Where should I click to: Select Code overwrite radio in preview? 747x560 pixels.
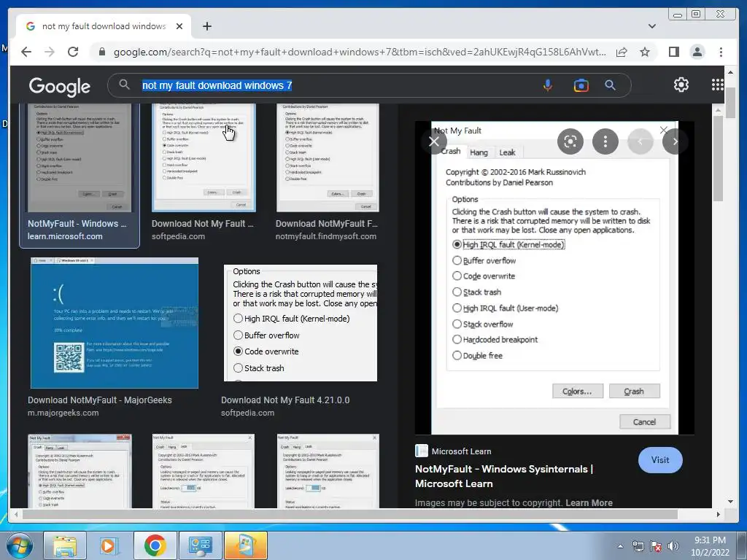[x=457, y=276]
